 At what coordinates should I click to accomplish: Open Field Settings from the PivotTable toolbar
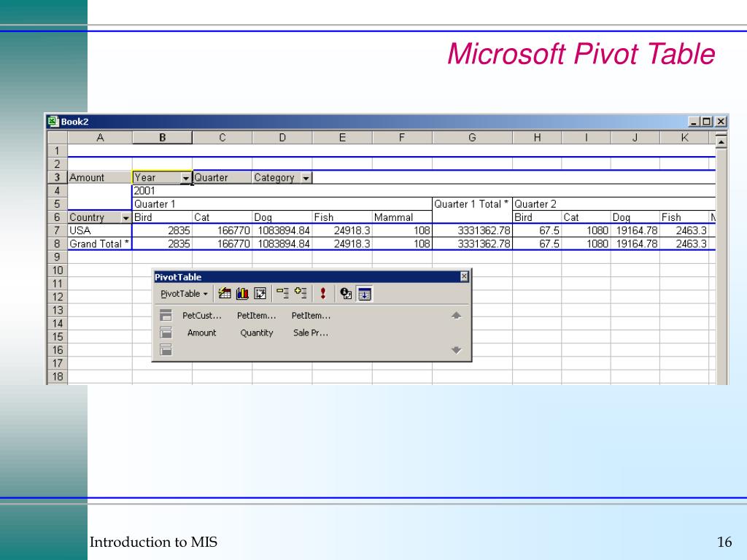[x=346, y=293]
